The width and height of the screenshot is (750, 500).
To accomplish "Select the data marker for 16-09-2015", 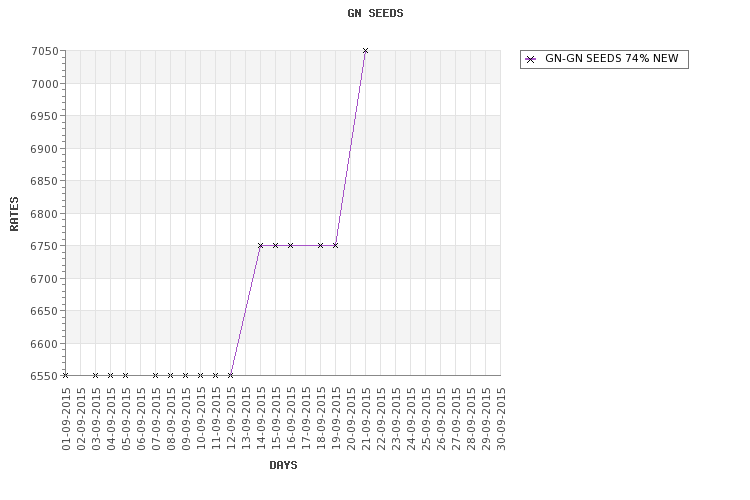I will 290,245.
